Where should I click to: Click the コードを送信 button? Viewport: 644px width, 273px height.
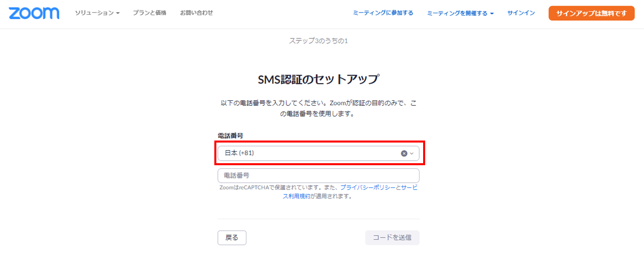pos(392,238)
